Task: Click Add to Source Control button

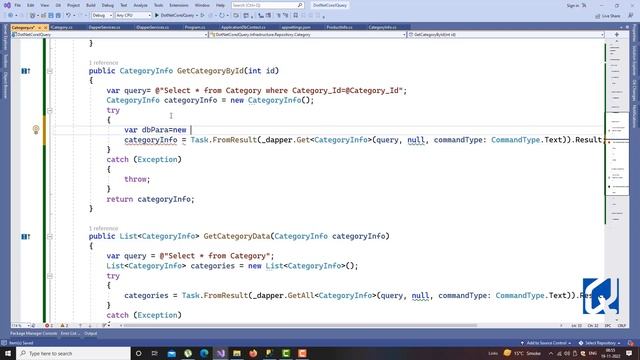Action: (546, 343)
